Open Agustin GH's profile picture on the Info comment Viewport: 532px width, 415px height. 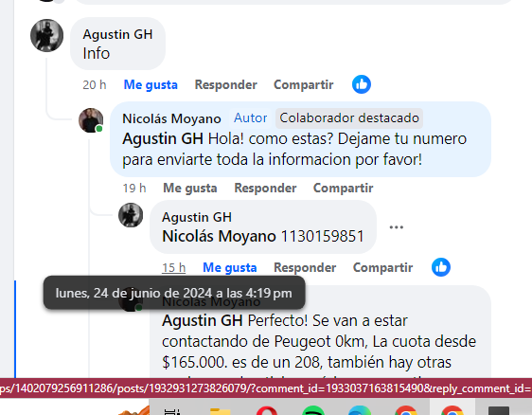(x=46, y=35)
